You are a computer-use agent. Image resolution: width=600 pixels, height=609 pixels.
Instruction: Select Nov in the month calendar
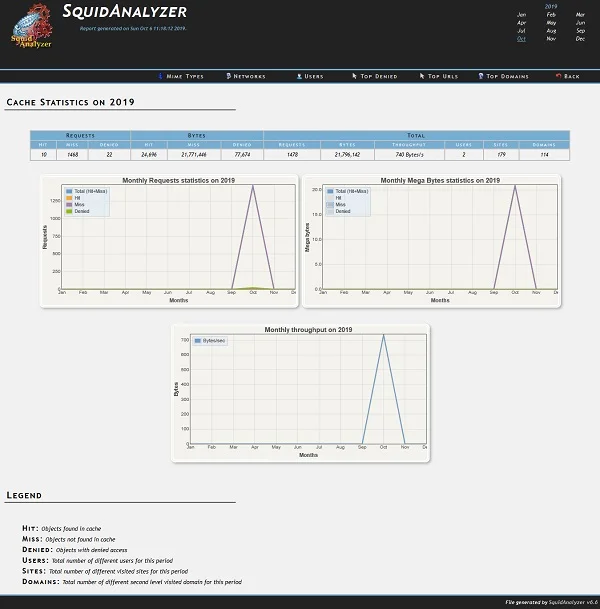click(551, 39)
